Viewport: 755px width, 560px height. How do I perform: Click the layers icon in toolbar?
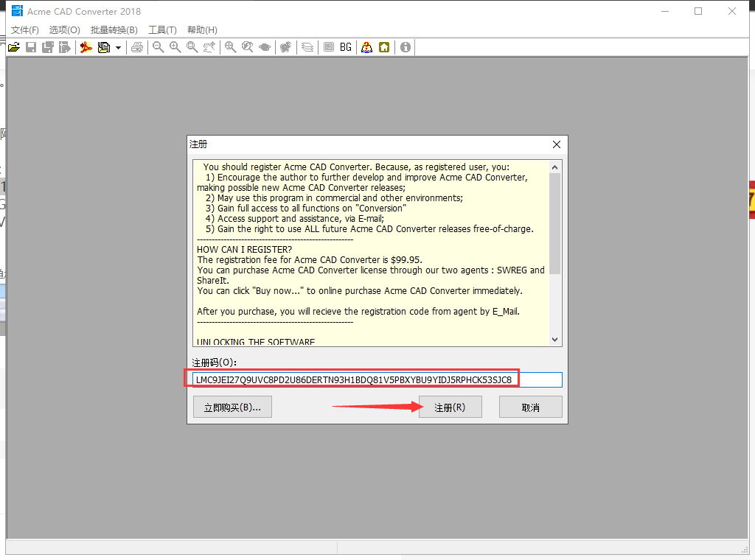click(307, 47)
